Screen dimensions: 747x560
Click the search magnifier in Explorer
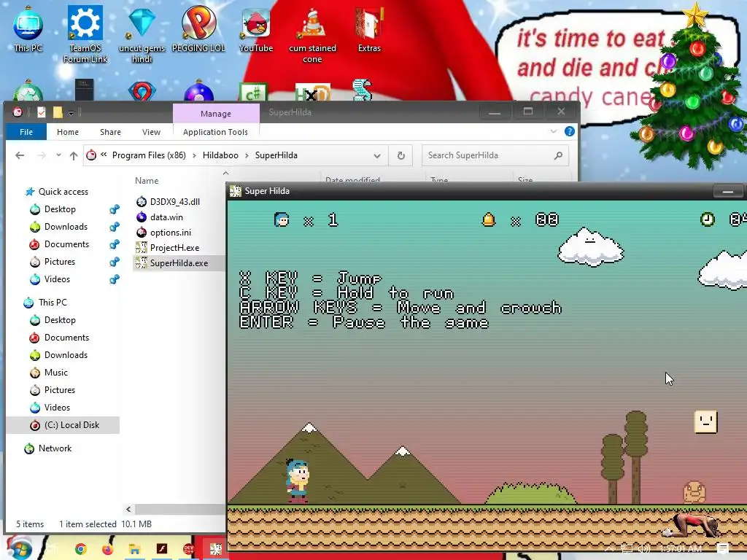point(558,155)
